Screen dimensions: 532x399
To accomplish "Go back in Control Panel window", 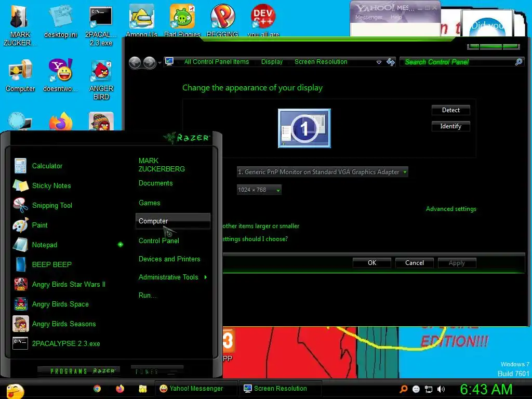I will click(135, 62).
